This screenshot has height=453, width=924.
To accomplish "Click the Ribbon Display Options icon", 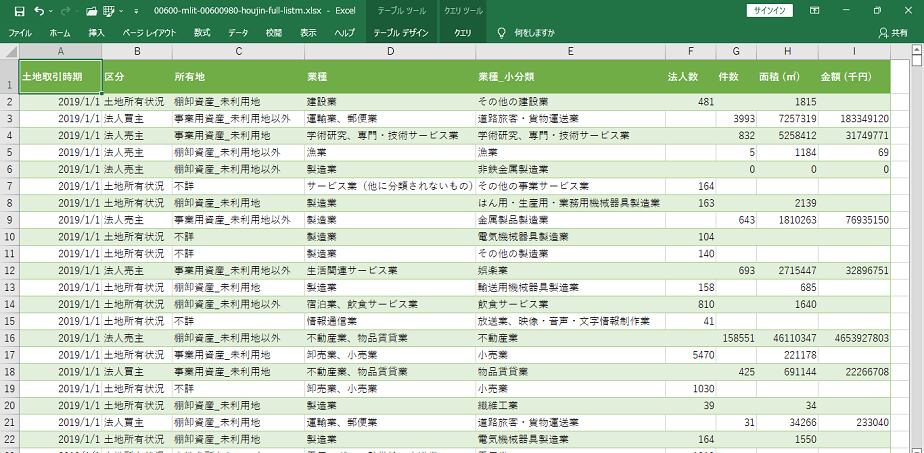I will coord(814,11).
